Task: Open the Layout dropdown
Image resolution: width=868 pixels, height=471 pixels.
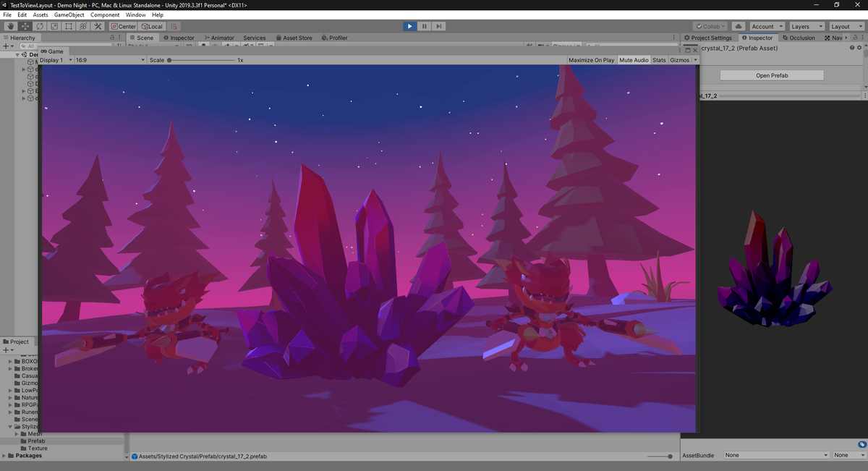Action: 846,26
